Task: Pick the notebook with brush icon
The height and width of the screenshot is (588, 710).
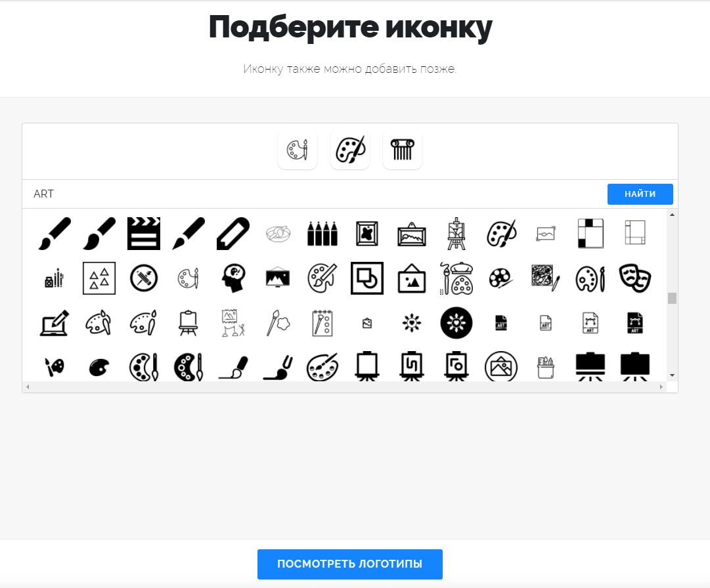Action: (322, 323)
